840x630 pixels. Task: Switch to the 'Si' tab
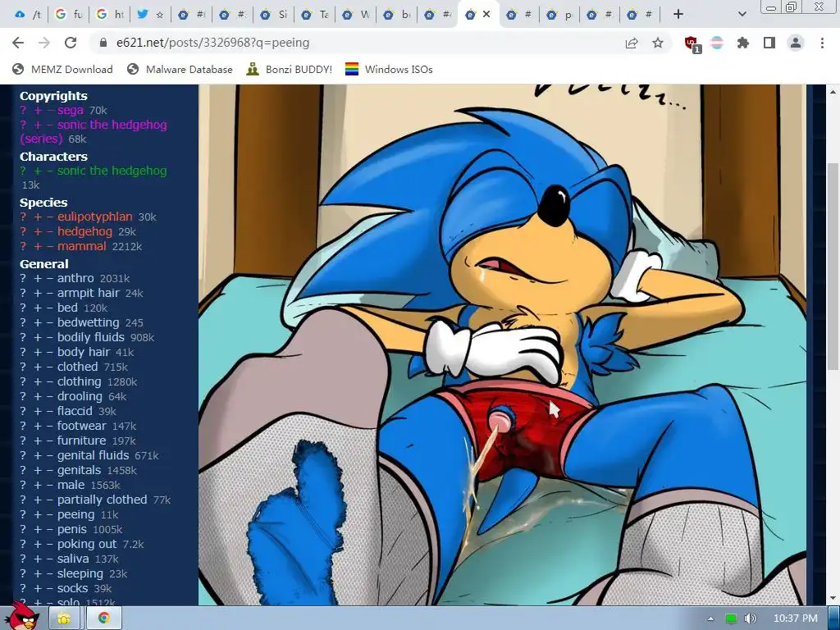point(274,15)
